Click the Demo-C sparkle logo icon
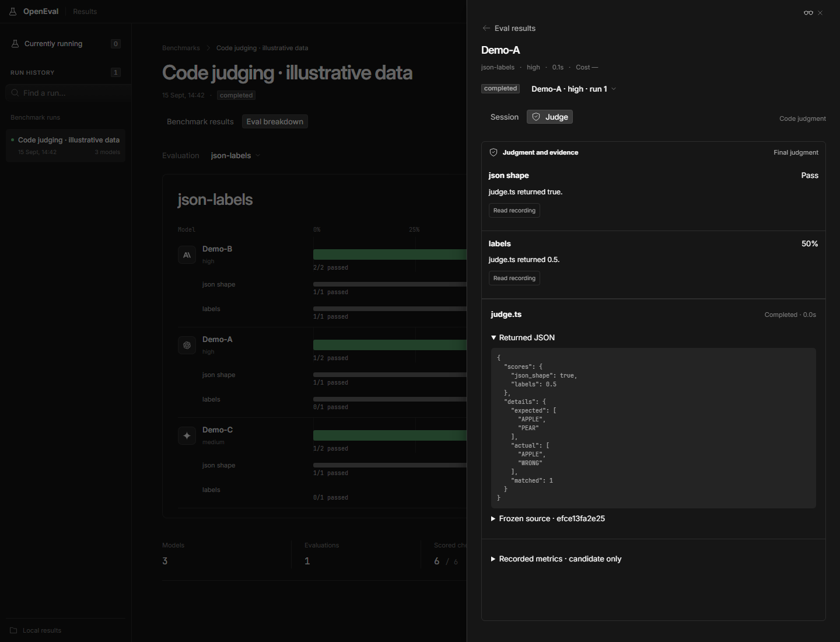Viewport: 840px width, 642px height. (187, 436)
